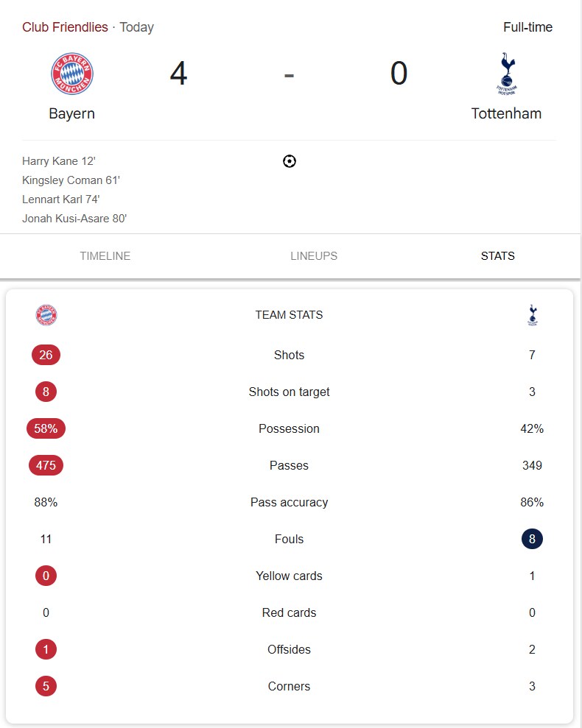Click the navy Fouls badge showing 8
This screenshot has width=582, height=728.
[x=532, y=539]
